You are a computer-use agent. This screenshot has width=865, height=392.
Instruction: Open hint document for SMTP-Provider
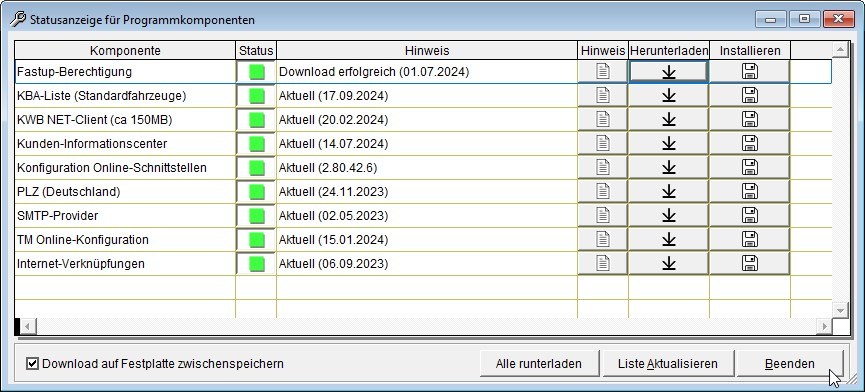click(x=602, y=216)
